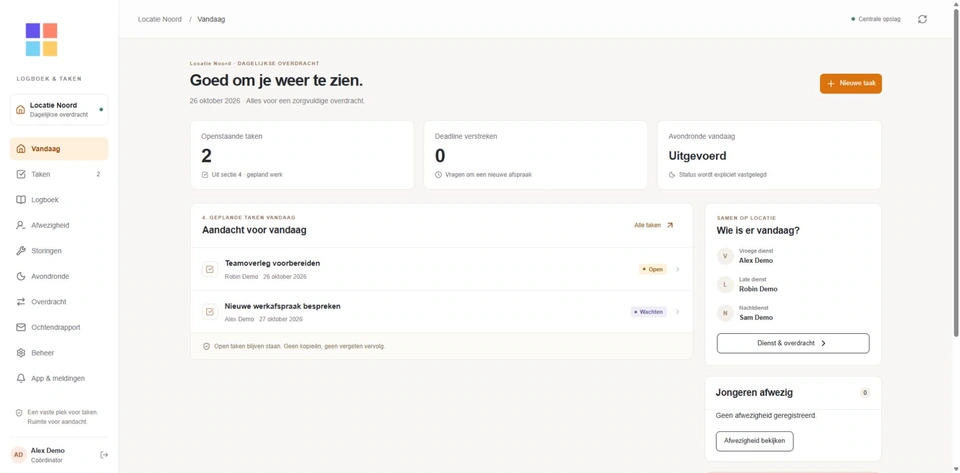Click the L avatar for Late dienst

click(725, 285)
